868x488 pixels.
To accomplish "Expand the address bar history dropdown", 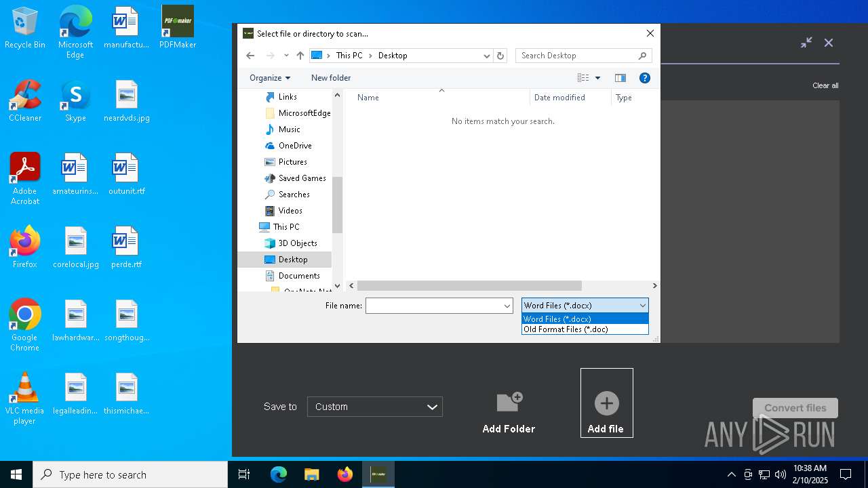I will tap(486, 56).
